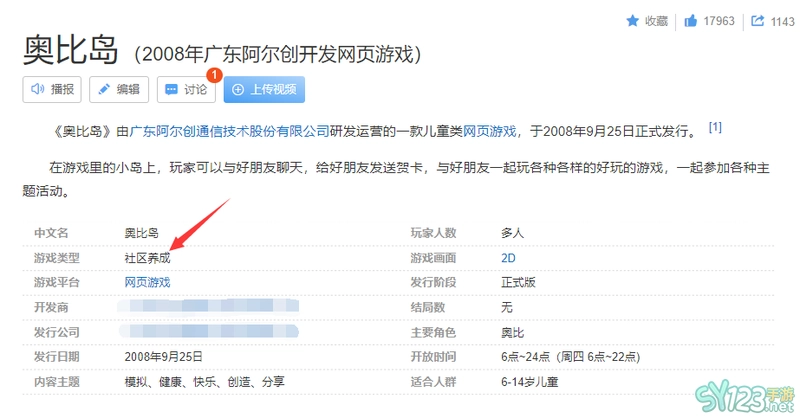The width and height of the screenshot is (800, 418).
Task: Click the red notification badge on 讨论
Action: 214,75
